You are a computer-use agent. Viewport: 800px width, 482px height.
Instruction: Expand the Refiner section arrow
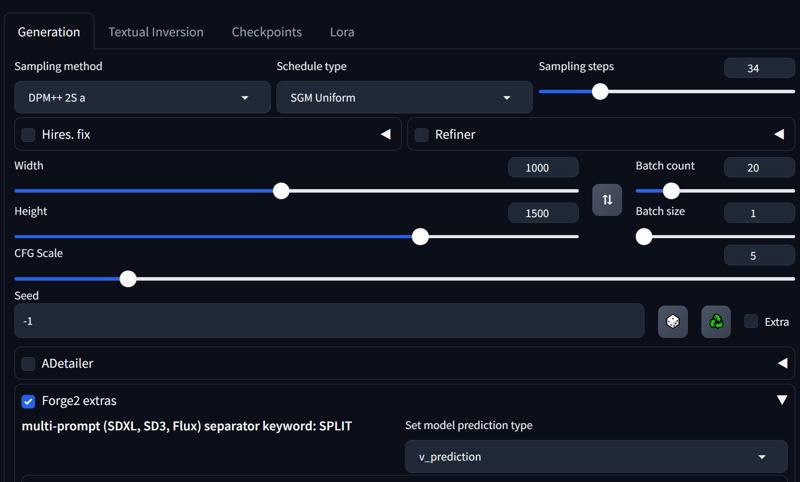point(779,134)
